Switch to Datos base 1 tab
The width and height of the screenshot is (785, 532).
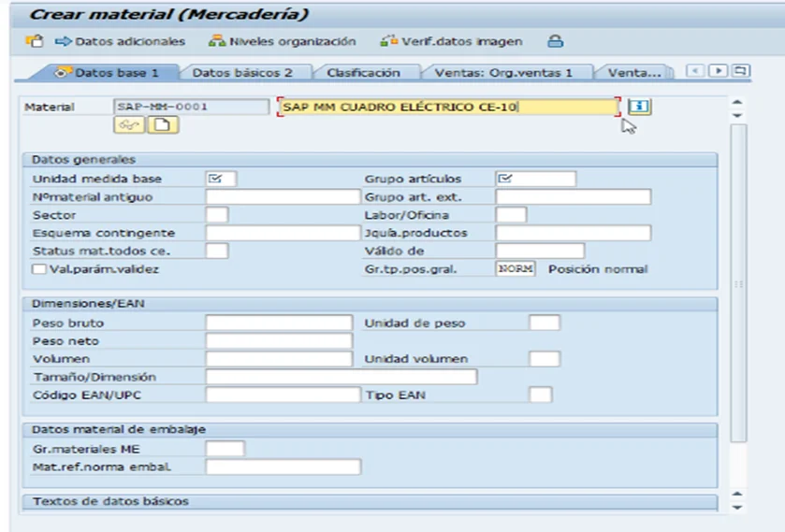pyautogui.click(x=107, y=73)
